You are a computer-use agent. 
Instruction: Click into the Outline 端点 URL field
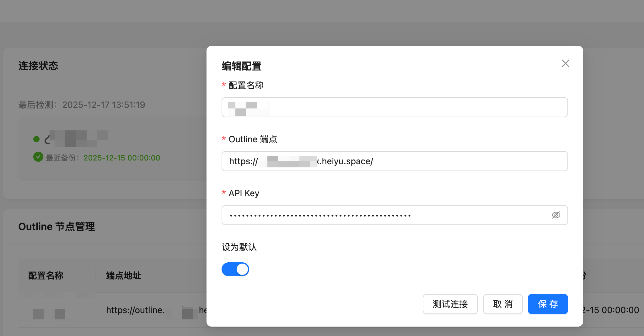pos(394,161)
